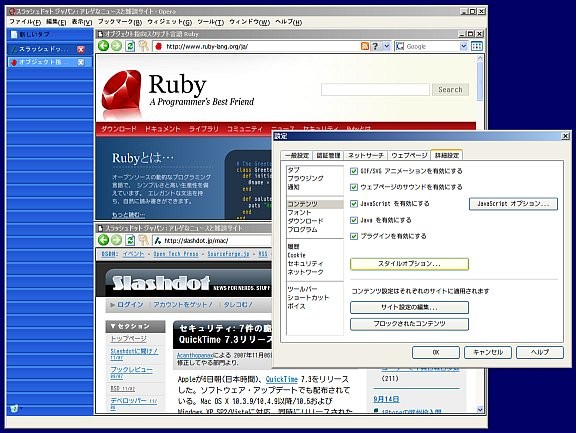
Task: Close the スラッシュドッ sidebar tab with its X
Action: [81, 49]
